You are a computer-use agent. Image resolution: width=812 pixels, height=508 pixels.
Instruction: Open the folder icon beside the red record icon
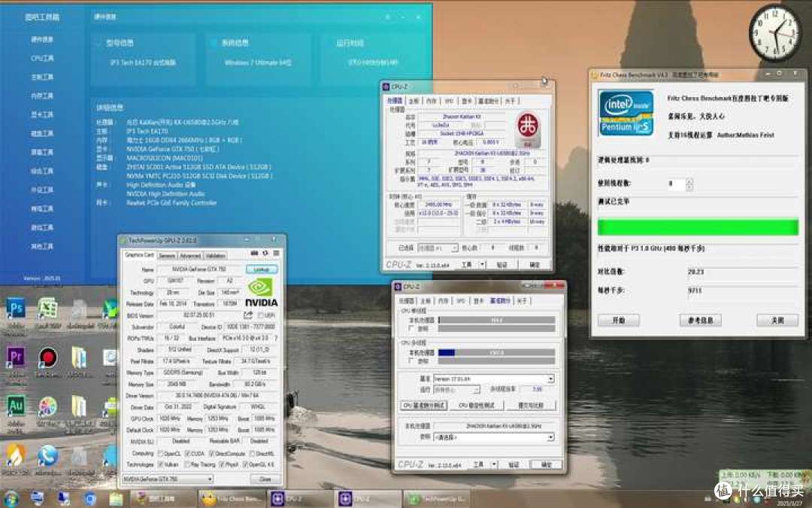coord(79,357)
